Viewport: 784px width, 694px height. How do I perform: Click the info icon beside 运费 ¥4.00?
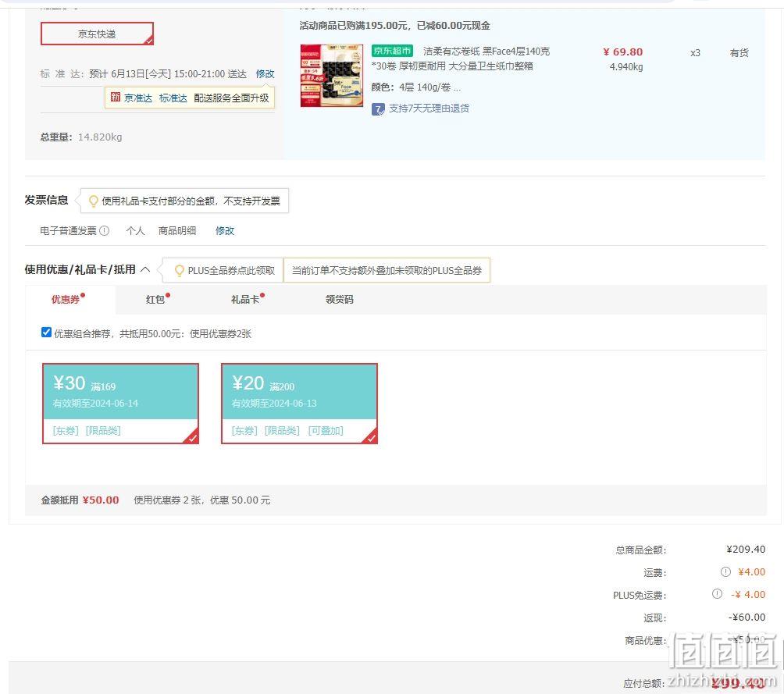(x=725, y=571)
